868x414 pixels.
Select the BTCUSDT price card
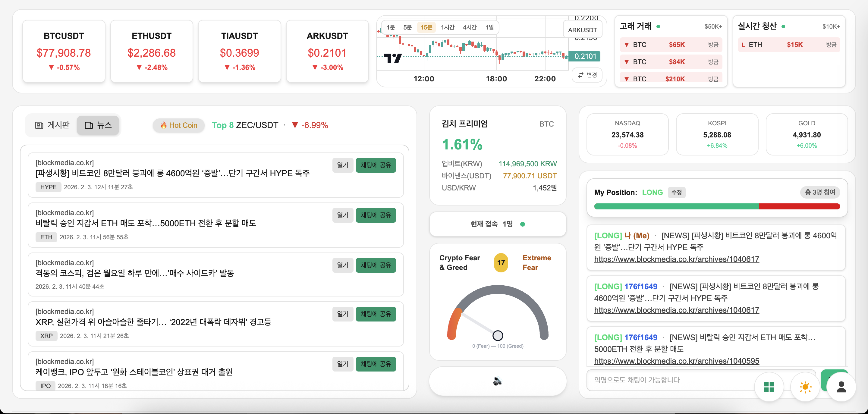coord(64,51)
